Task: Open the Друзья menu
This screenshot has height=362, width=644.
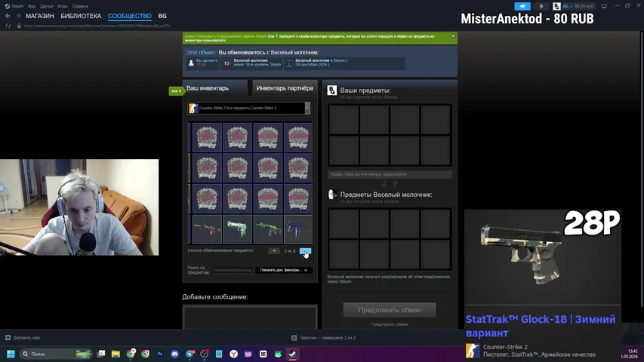Action: 46,6
